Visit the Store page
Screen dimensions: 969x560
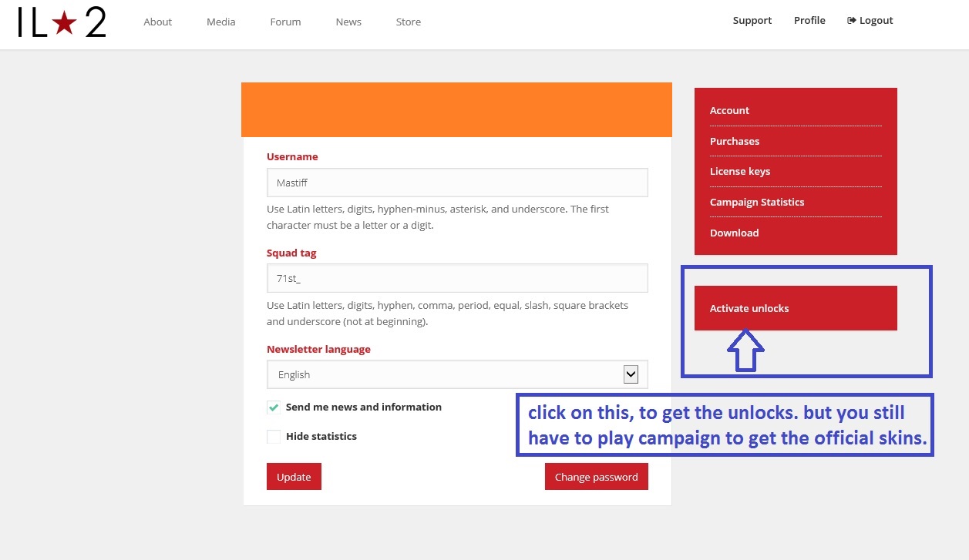409,22
